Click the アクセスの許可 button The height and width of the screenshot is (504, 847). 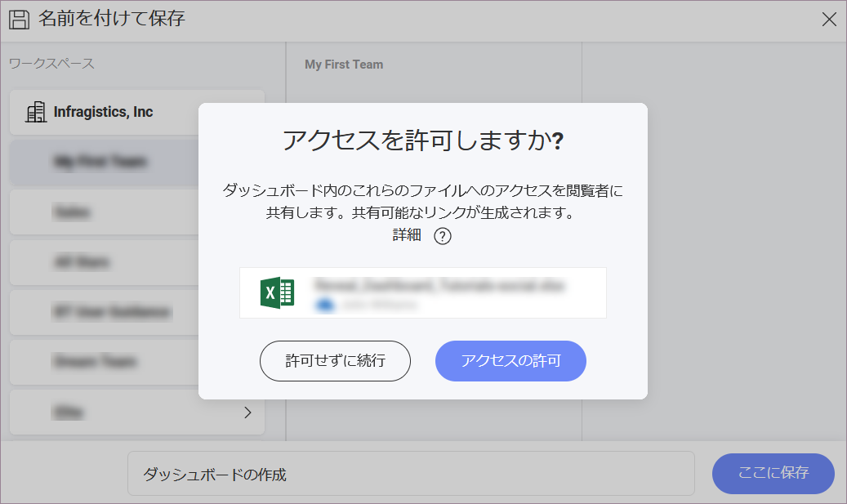click(510, 361)
